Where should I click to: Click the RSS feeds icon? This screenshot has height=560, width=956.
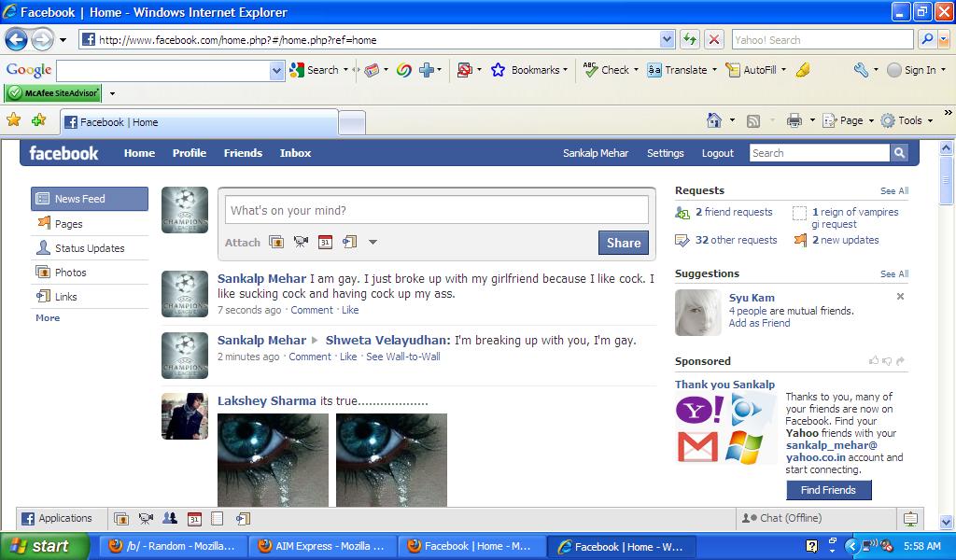pos(753,120)
